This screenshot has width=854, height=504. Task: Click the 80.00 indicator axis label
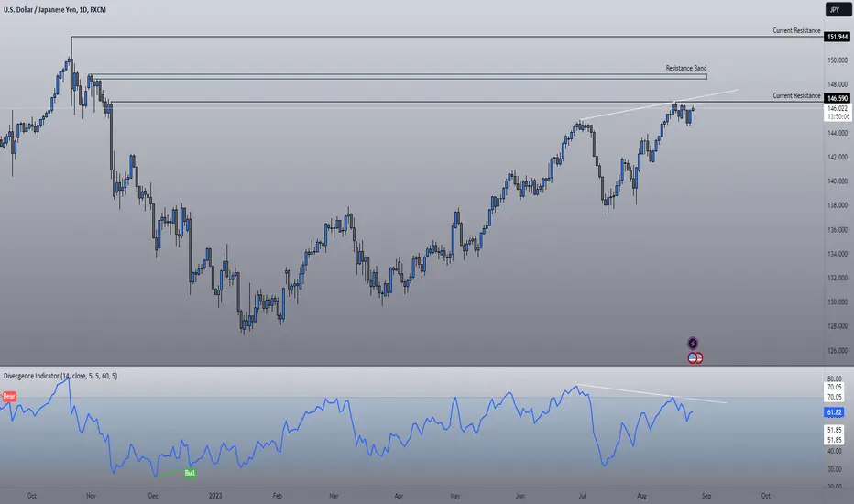click(835, 378)
